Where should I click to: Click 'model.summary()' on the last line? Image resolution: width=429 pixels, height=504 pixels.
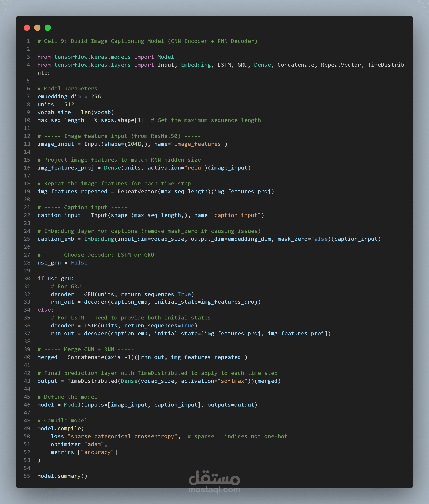pyautogui.click(x=62, y=476)
